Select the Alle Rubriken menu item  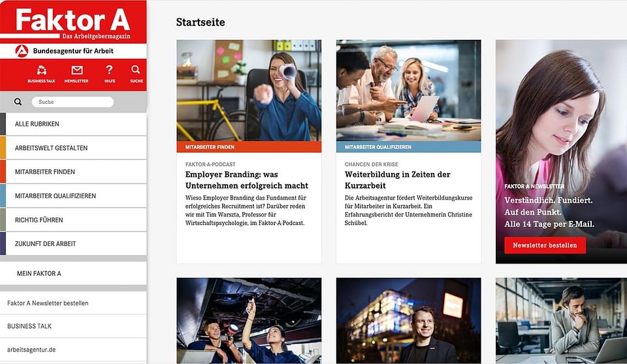73,124
